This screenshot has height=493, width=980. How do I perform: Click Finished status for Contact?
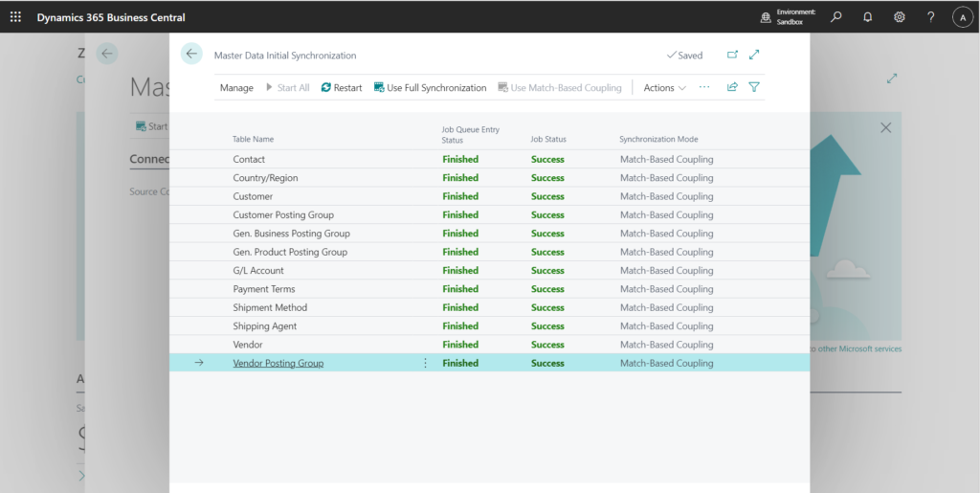[x=460, y=159]
